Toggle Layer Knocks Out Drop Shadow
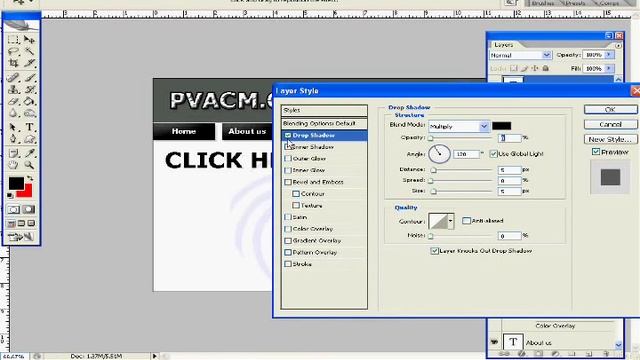This screenshot has width=640, height=360. [x=434, y=251]
